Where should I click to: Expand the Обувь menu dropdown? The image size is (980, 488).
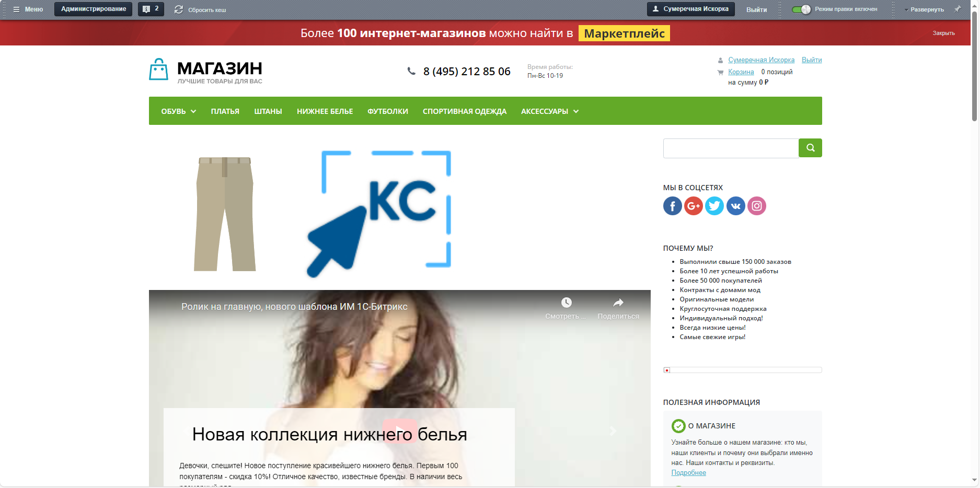pyautogui.click(x=193, y=111)
